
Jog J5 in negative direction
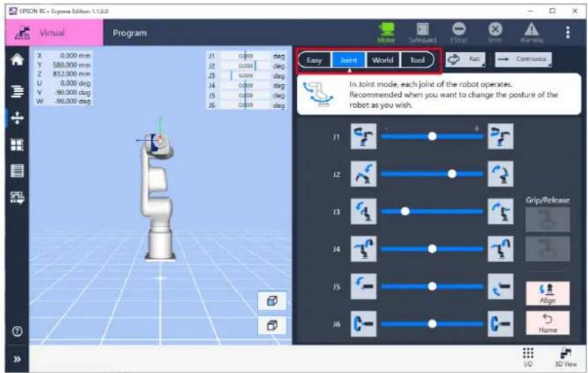coord(363,287)
